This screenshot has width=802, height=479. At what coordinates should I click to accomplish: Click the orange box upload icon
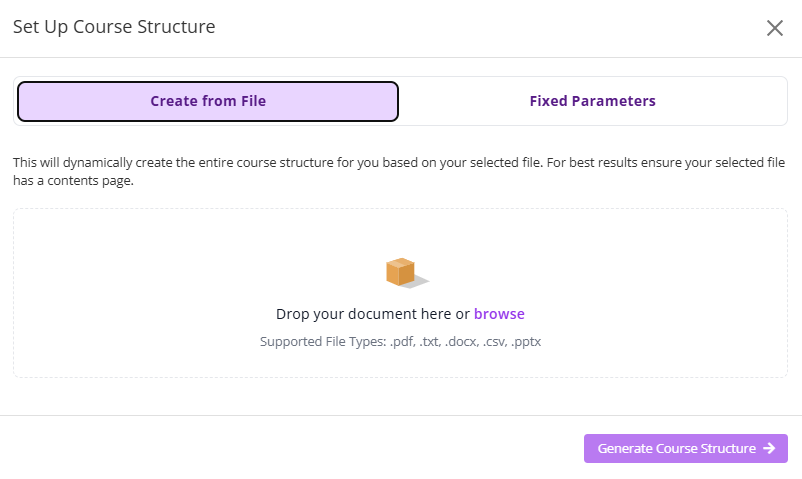click(x=400, y=271)
